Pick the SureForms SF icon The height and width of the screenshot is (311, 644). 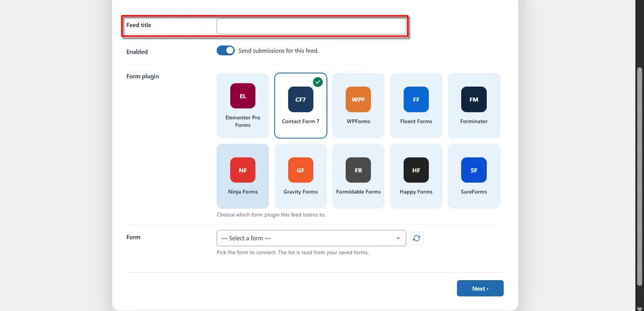[x=474, y=170]
